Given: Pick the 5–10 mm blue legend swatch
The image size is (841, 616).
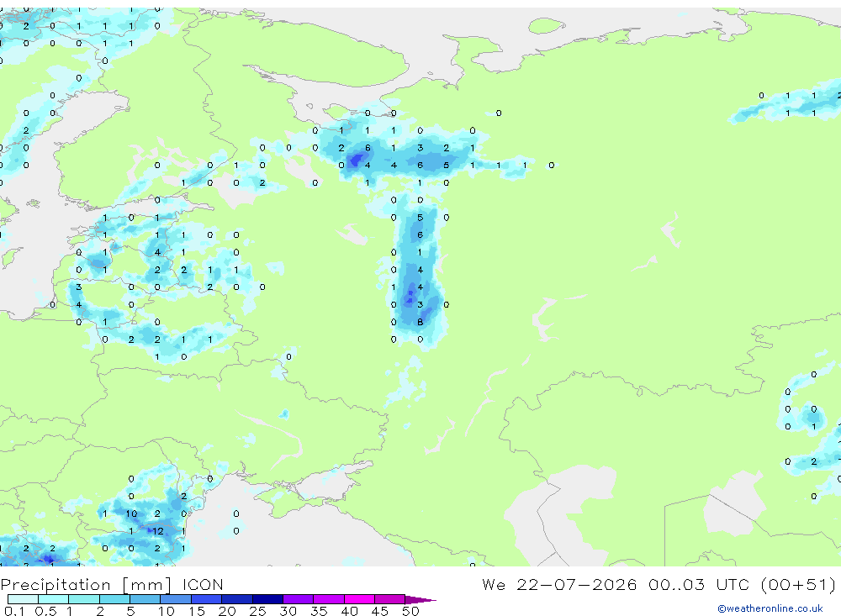Looking at the screenshot, I should tap(145, 599).
